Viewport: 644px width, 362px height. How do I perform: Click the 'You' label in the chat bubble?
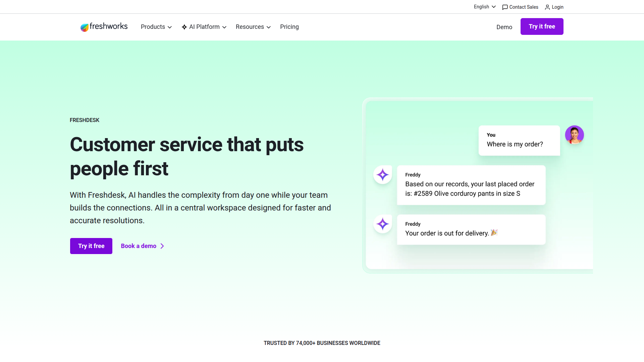coord(491,135)
